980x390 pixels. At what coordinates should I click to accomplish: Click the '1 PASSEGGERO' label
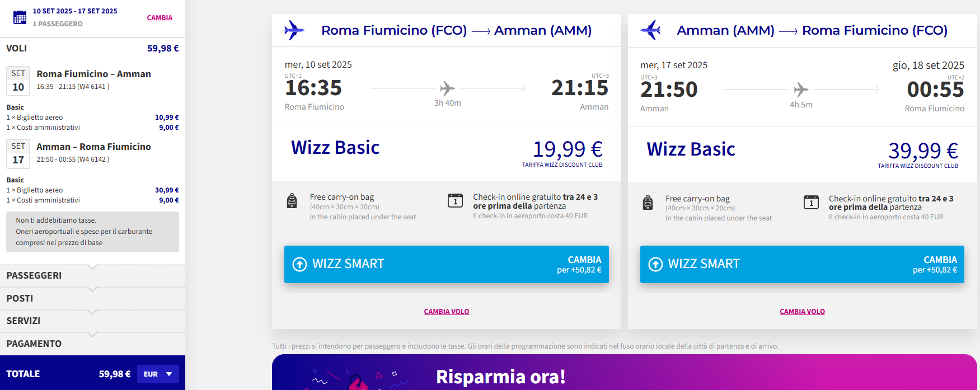coord(58,24)
